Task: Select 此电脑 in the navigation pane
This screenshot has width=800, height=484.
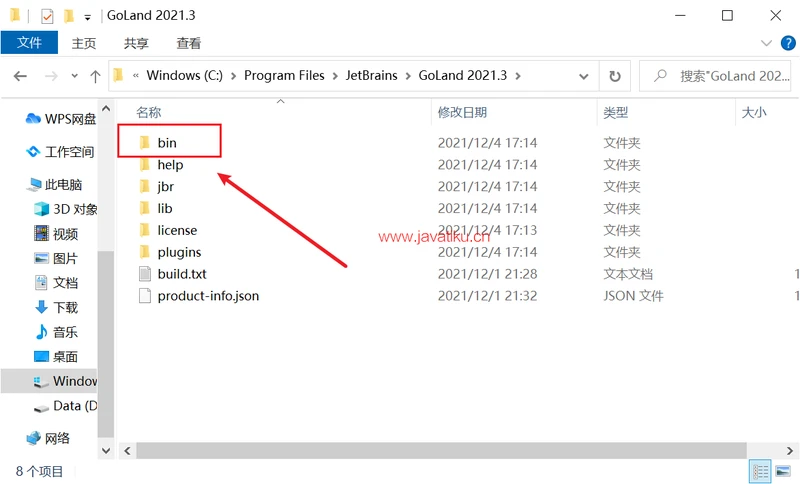Action: click(63, 185)
